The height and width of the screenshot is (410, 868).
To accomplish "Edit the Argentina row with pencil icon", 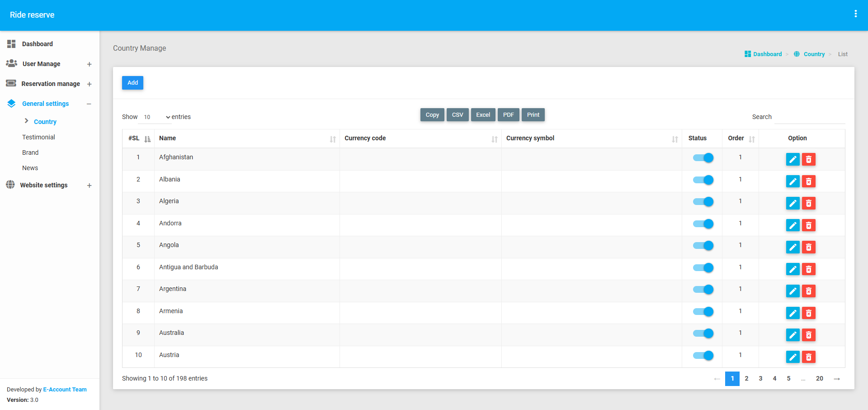I will (x=793, y=291).
